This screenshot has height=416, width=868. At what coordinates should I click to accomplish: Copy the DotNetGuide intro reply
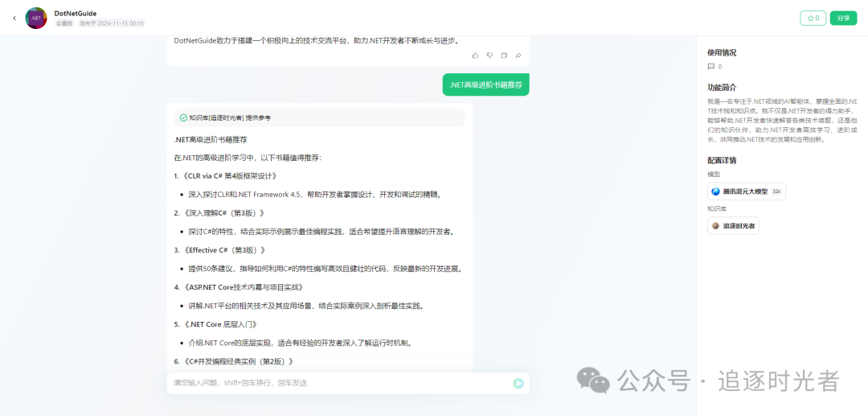[x=504, y=56]
